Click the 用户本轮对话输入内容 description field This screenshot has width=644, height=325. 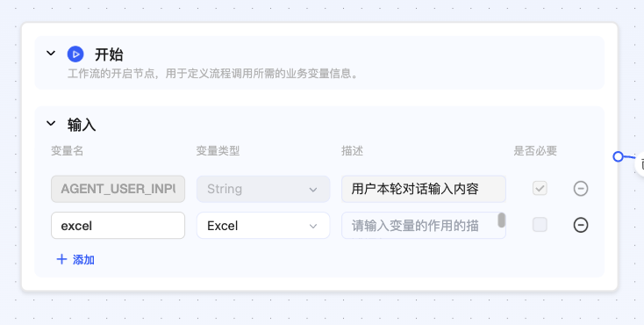[424, 189]
